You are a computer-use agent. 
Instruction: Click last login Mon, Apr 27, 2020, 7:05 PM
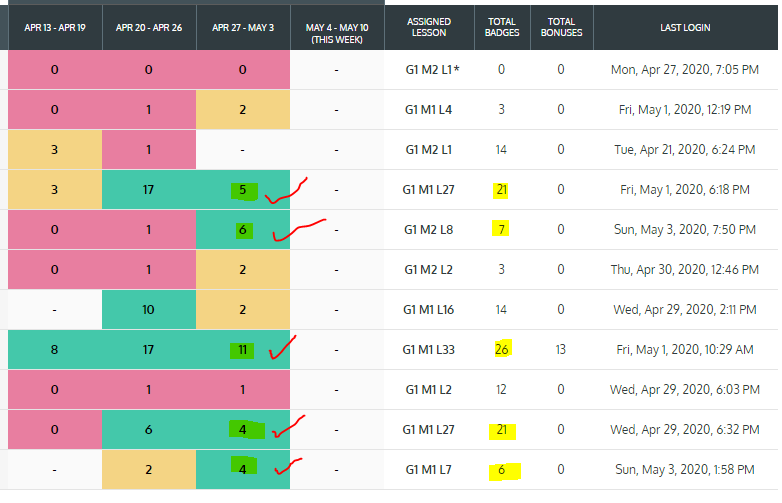[x=685, y=70]
